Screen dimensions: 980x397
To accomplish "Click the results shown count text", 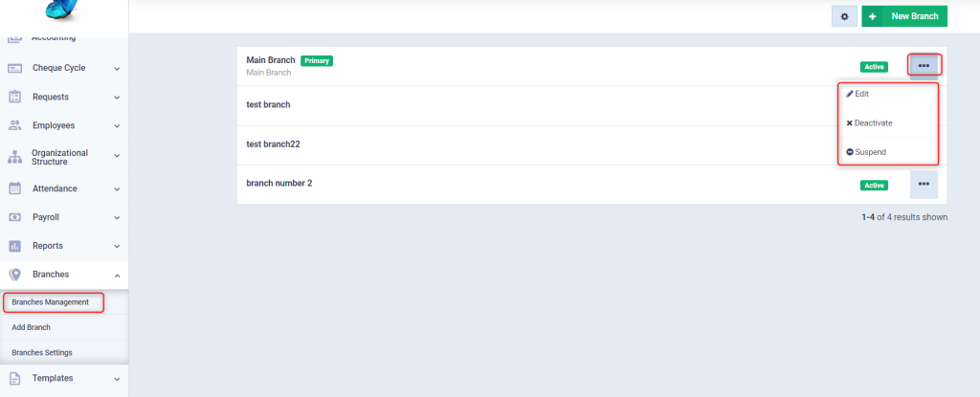I will 904,217.
